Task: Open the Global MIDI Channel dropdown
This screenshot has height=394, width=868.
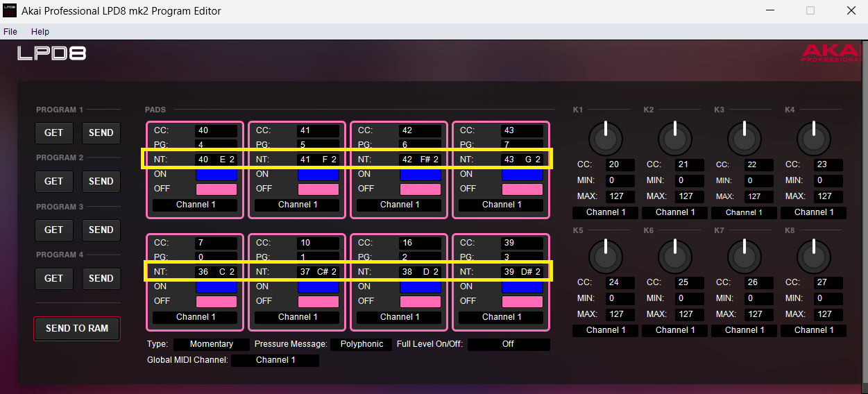Action: [x=275, y=360]
